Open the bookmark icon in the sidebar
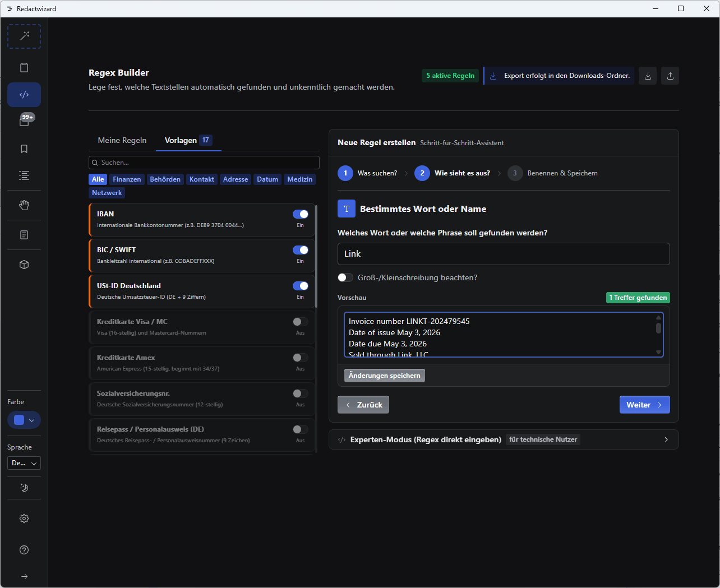The height and width of the screenshot is (588, 720). coord(24,149)
